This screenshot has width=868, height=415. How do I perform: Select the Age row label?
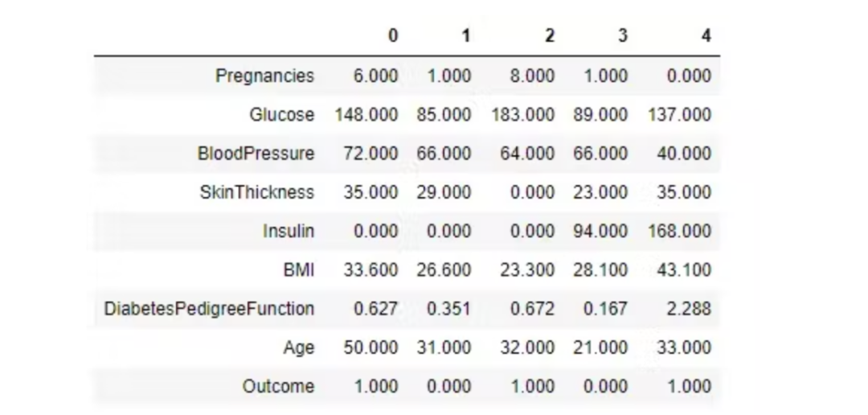[299, 348]
